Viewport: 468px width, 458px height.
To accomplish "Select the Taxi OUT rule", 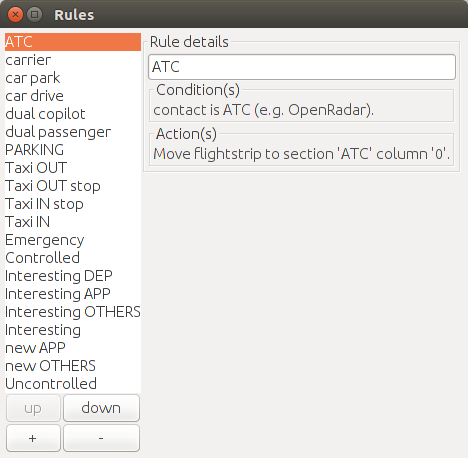I will coord(73,168).
